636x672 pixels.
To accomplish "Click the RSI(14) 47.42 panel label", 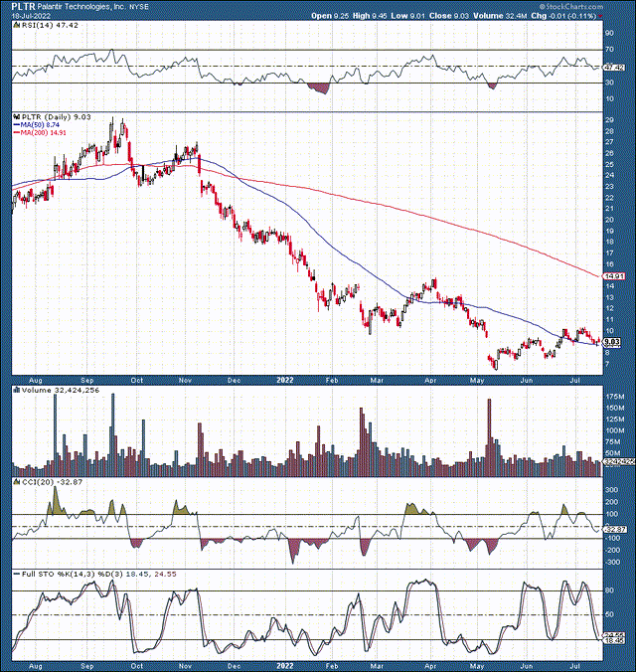I will coord(50,25).
